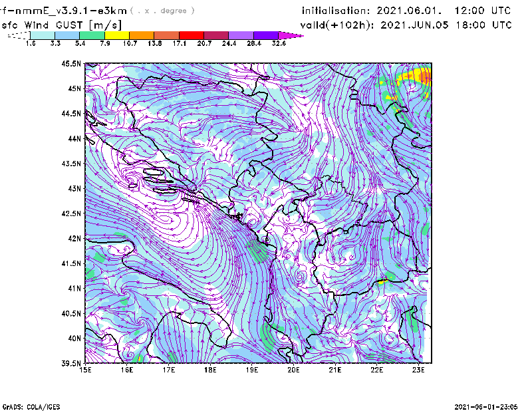Click the legend value "24.4"

point(229,43)
